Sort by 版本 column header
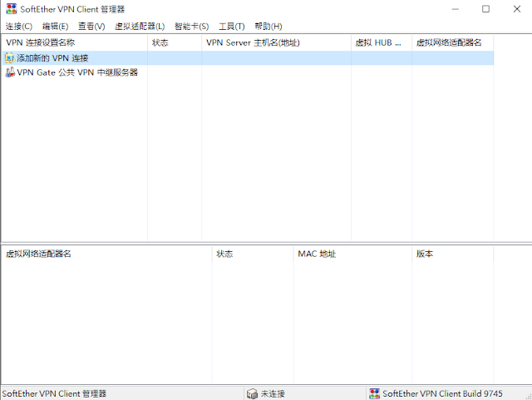The height and width of the screenshot is (400, 532). [x=452, y=254]
